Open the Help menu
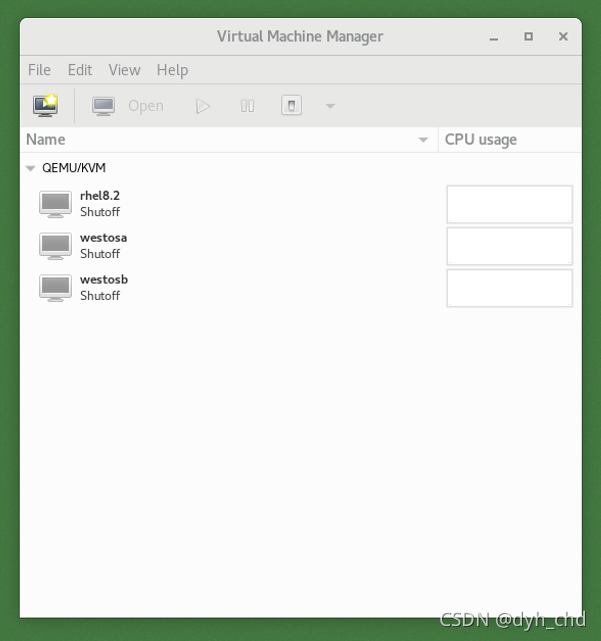 pos(173,70)
